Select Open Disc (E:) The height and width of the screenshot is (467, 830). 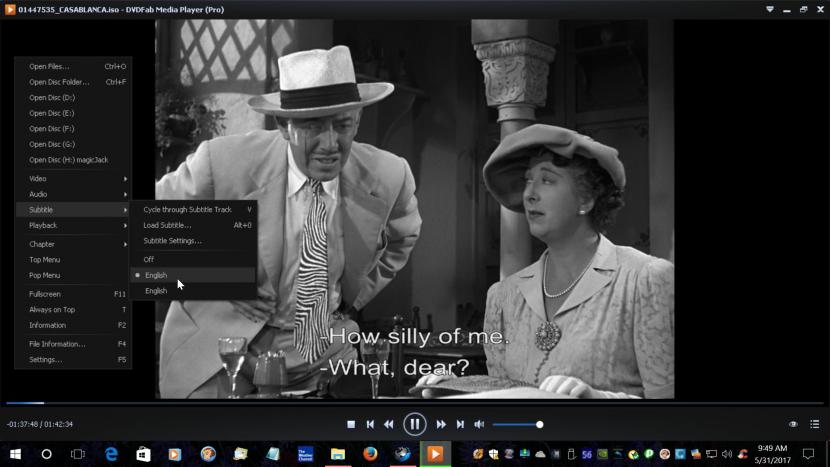pos(73,113)
